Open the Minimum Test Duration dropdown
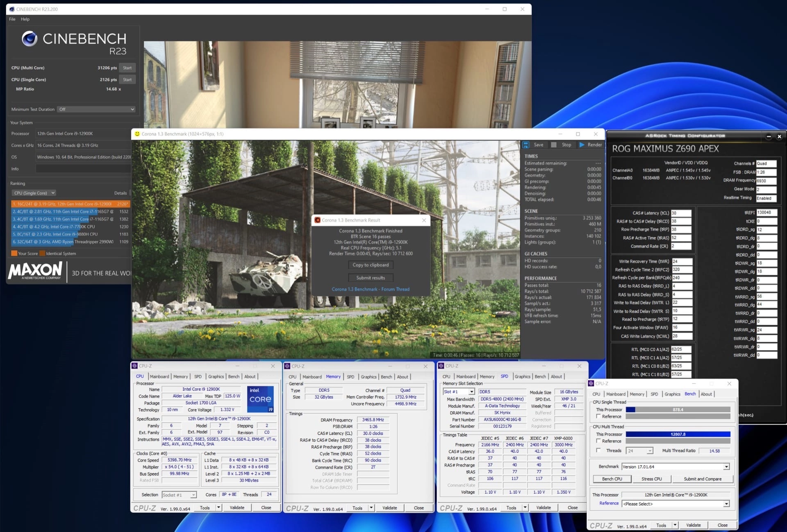The height and width of the screenshot is (532, 787). coord(97,109)
